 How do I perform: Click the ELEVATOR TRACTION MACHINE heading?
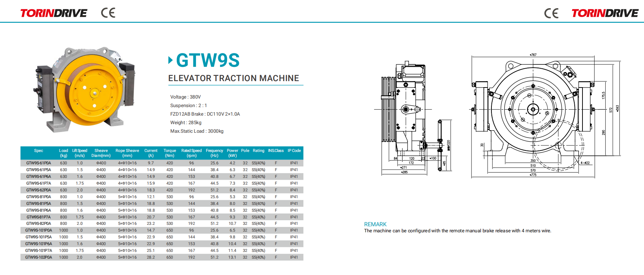234,78
